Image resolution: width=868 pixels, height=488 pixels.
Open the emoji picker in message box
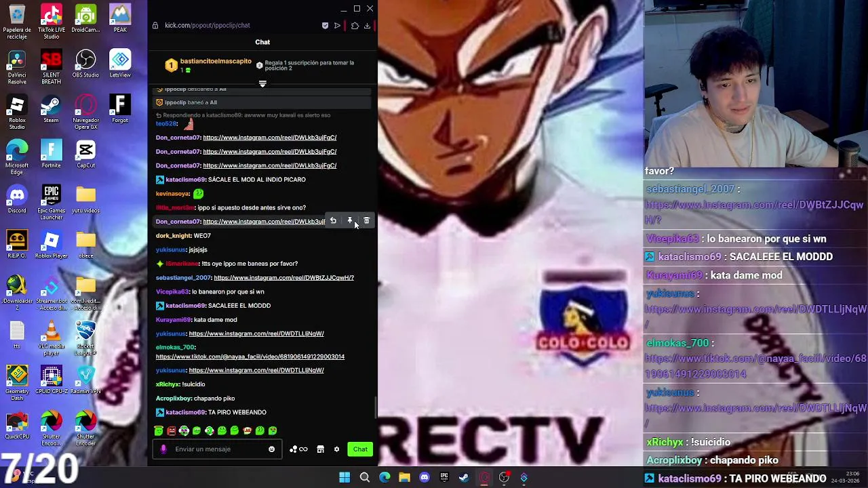pyautogui.click(x=272, y=449)
